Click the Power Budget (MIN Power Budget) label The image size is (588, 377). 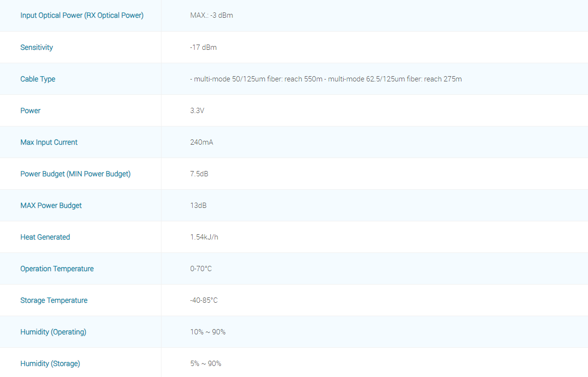75,174
